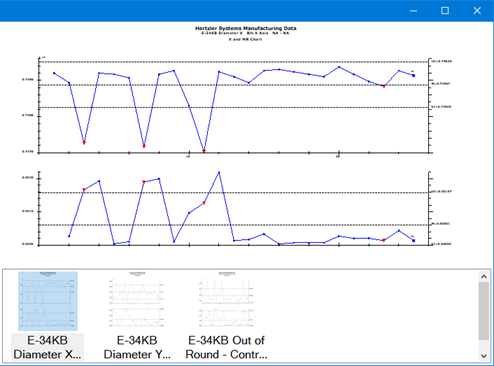Open the E-34KB Diameter Y chart thumbnail
The height and width of the screenshot is (366, 494).
tap(137, 301)
